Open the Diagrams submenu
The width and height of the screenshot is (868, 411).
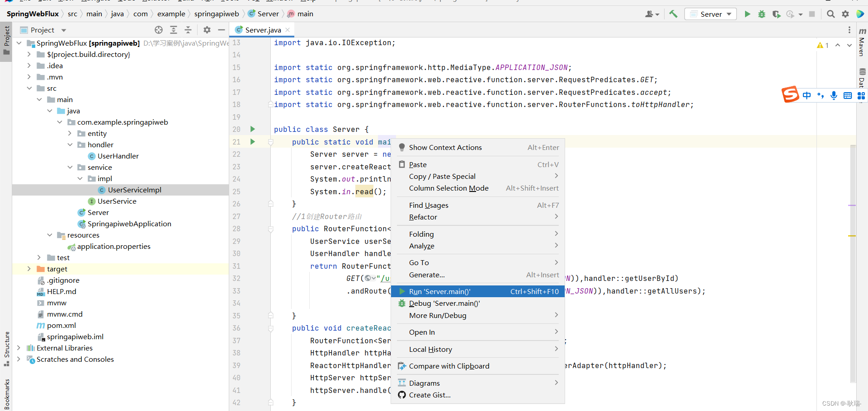point(478,383)
